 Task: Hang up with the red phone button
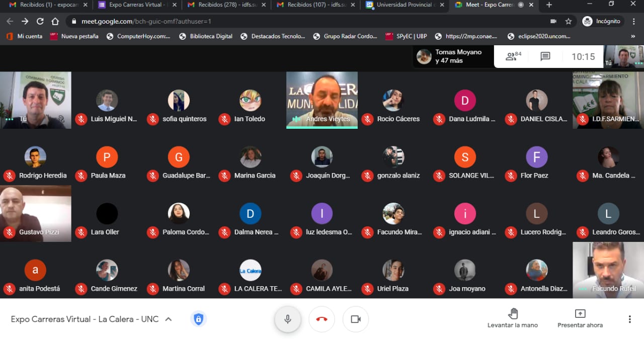click(x=321, y=319)
